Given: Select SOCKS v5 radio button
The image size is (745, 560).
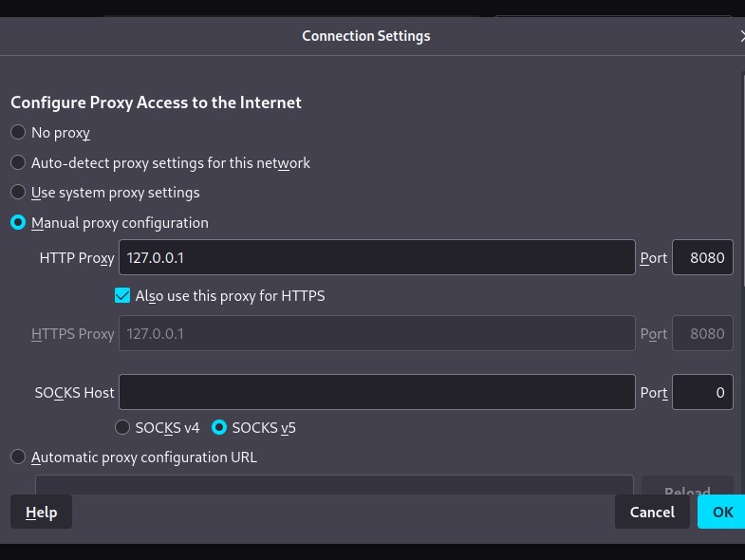Looking at the screenshot, I should pyautogui.click(x=219, y=428).
